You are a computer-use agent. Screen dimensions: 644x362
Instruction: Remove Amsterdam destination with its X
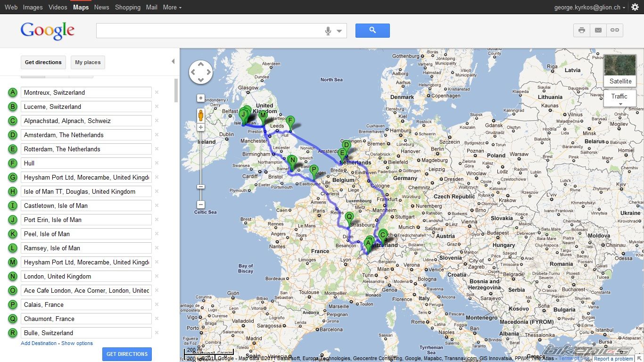[x=157, y=135]
